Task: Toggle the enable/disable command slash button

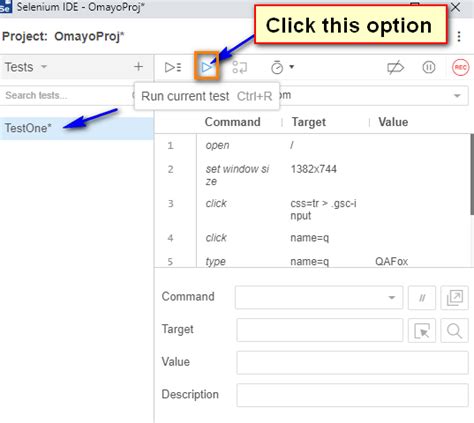Action: pyautogui.click(x=422, y=298)
